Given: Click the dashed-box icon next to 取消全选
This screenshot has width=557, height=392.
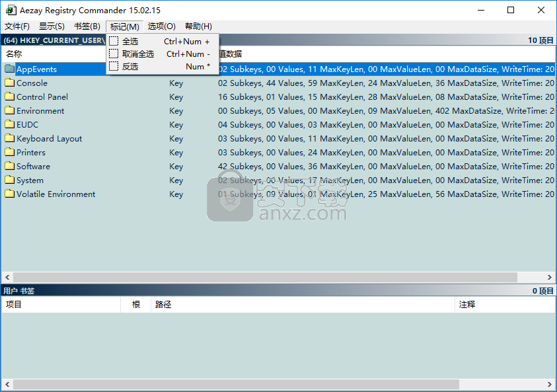Looking at the screenshot, I should 114,54.
